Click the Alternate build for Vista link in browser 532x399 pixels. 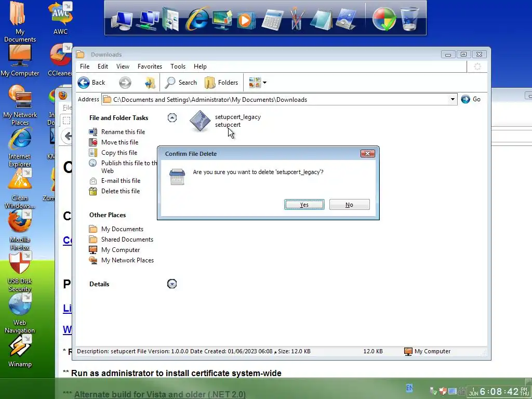click(160, 395)
